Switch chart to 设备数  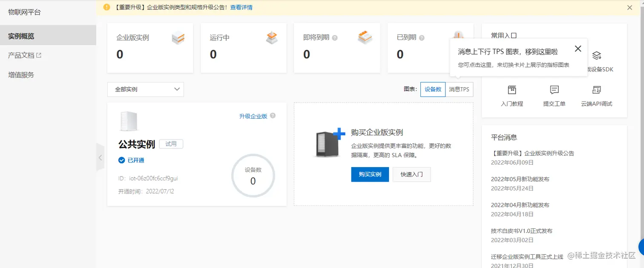click(x=433, y=89)
